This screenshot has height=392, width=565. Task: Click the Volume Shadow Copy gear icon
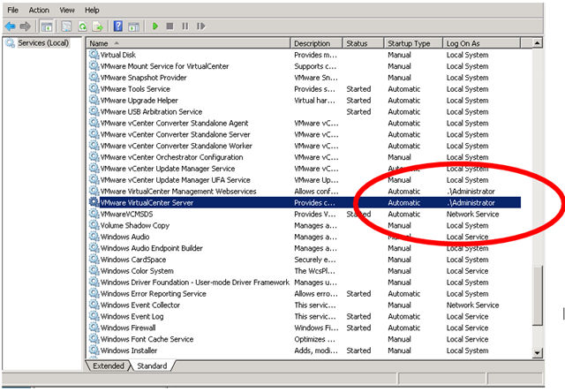pos(94,225)
